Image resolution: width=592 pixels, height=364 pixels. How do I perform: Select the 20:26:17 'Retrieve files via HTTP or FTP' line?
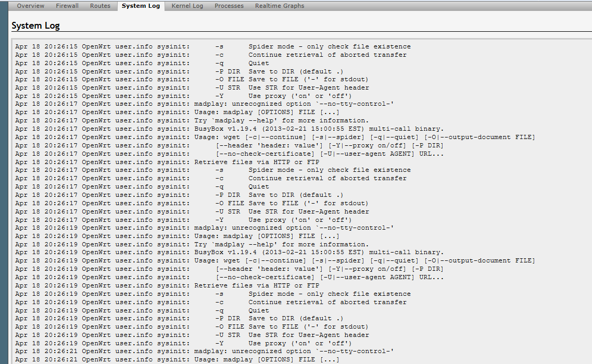(x=167, y=162)
